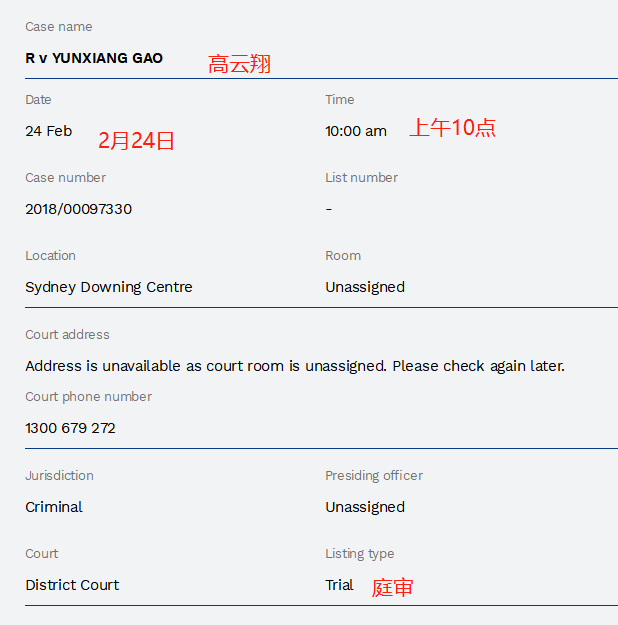Select the time value 10:00 am
Image resolution: width=618 pixels, height=625 pixels.
[x=356, y=131]
